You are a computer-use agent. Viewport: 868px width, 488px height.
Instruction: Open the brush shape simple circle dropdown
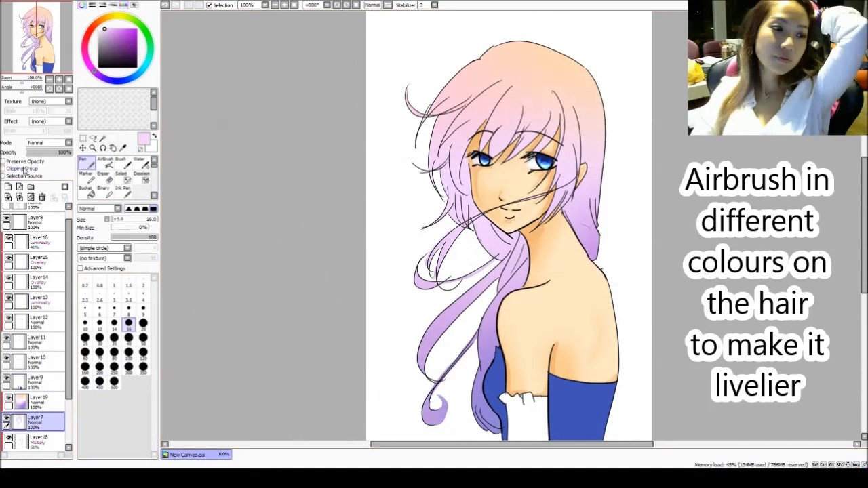click(x=104, y=248)
